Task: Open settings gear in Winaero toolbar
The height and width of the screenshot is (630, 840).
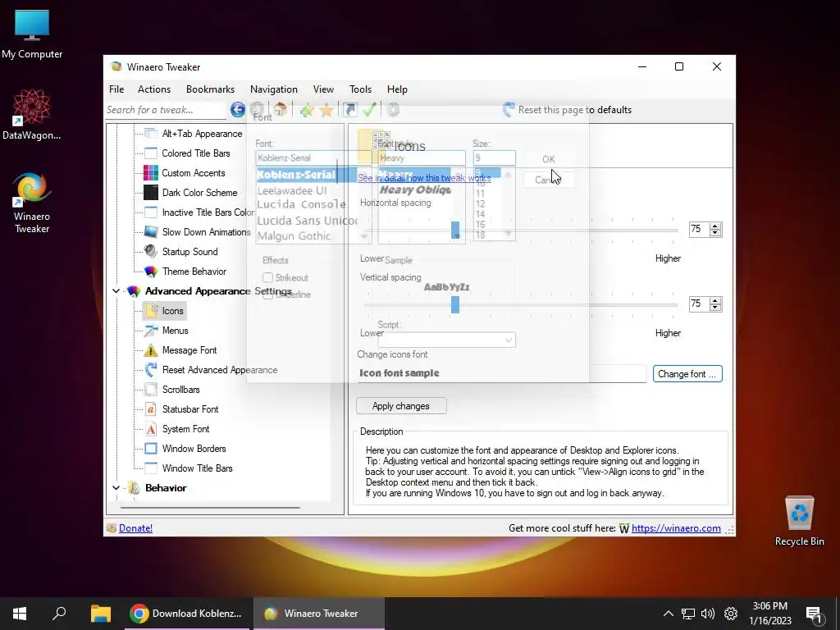Action: pos(393,110)
